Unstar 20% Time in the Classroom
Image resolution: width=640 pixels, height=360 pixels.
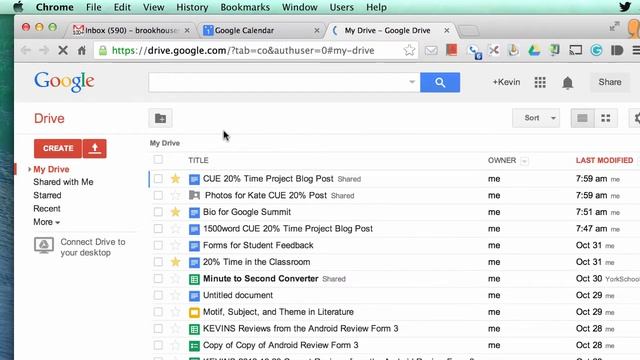tap(176, 262)
